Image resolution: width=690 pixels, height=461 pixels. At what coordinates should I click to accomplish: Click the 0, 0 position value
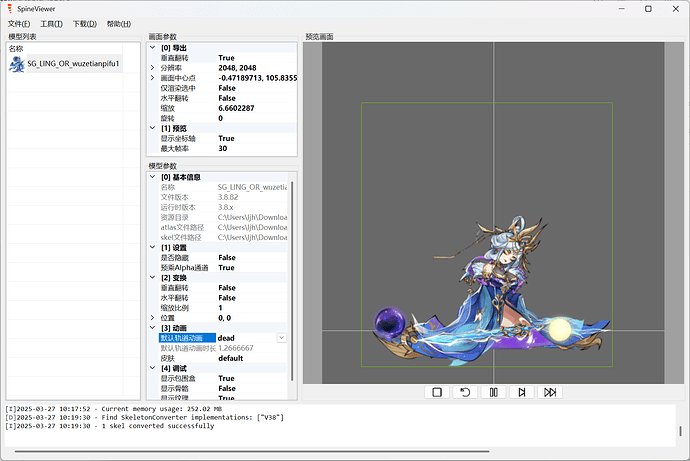(x=224, y=318)
